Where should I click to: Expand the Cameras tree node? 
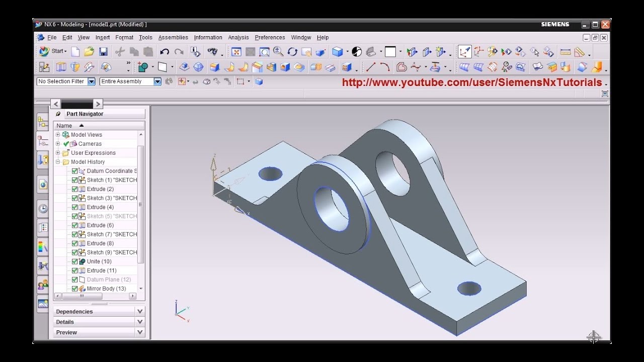point(58,144)
